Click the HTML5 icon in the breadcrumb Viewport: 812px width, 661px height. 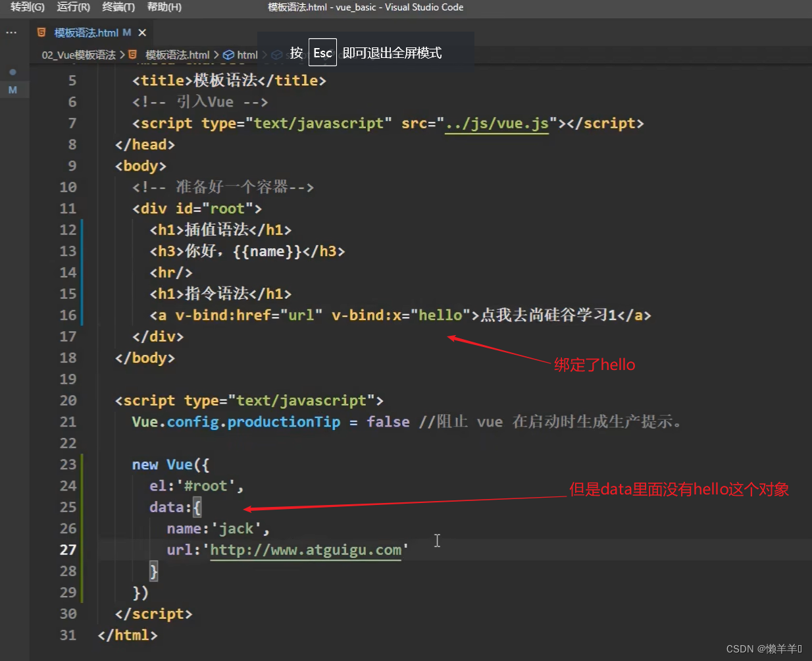tap(133, 55)
